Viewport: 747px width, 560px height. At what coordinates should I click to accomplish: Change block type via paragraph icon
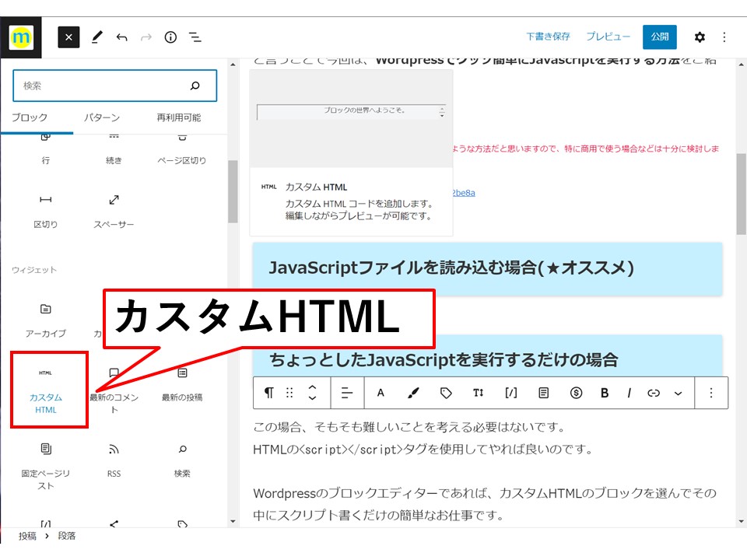(269, 393)
